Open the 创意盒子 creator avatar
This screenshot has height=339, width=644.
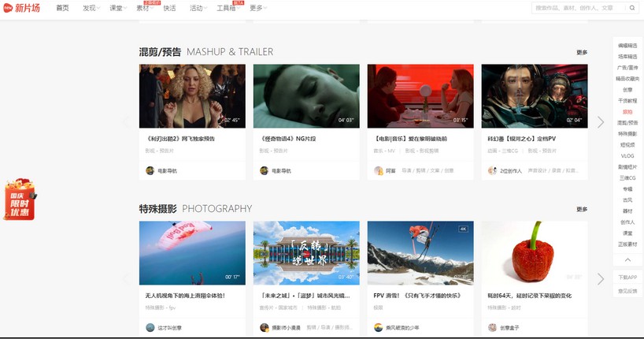pos(492,327)
